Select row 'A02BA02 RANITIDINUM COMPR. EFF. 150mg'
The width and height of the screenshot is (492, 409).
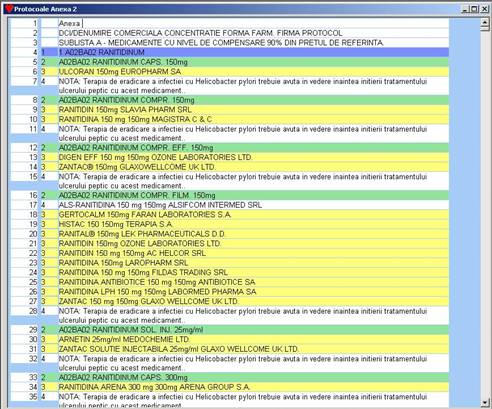click(x=253, y=148)
